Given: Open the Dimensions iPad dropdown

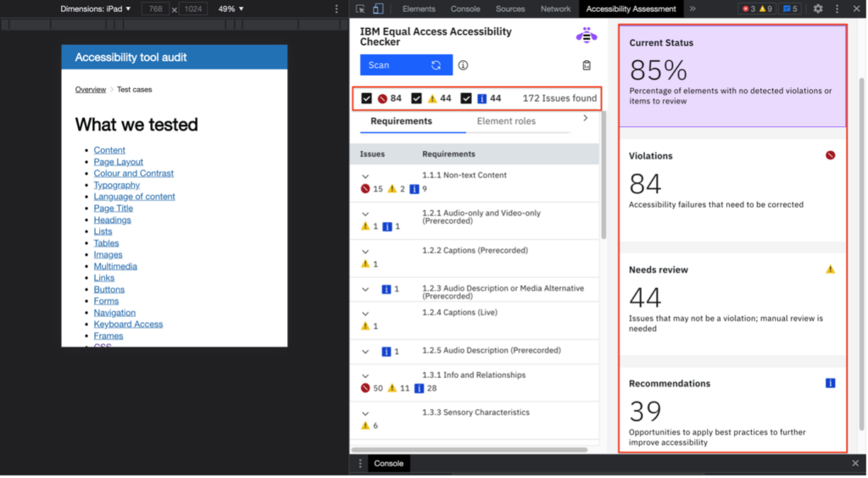Looking at the screenshot, I should pos(96,8).
